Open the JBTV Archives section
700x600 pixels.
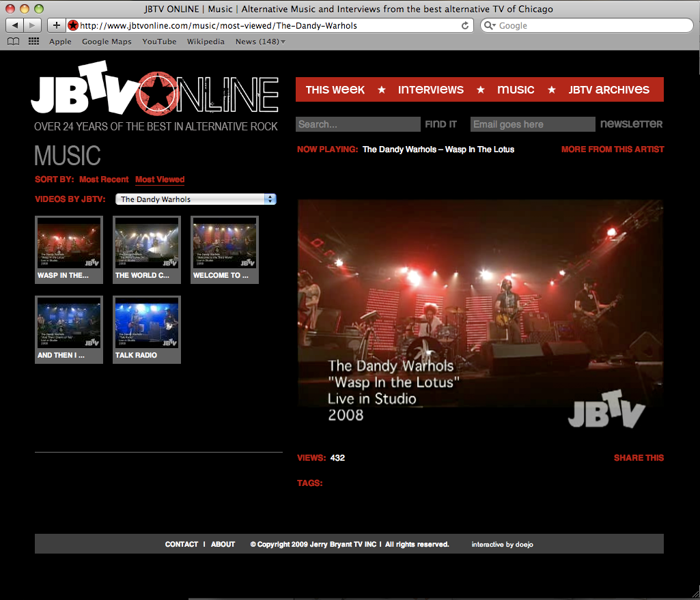[609, 89]
